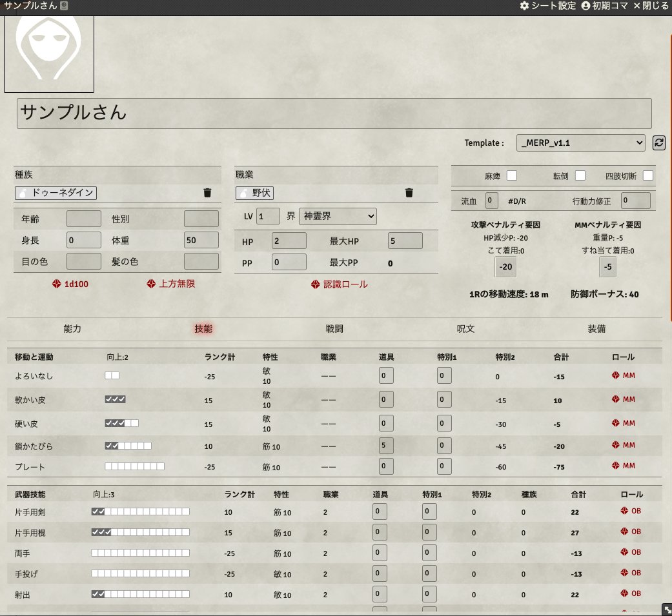The image size is (672, 616).
Task: Click the 目の色 input field
Action: (84, 261)
